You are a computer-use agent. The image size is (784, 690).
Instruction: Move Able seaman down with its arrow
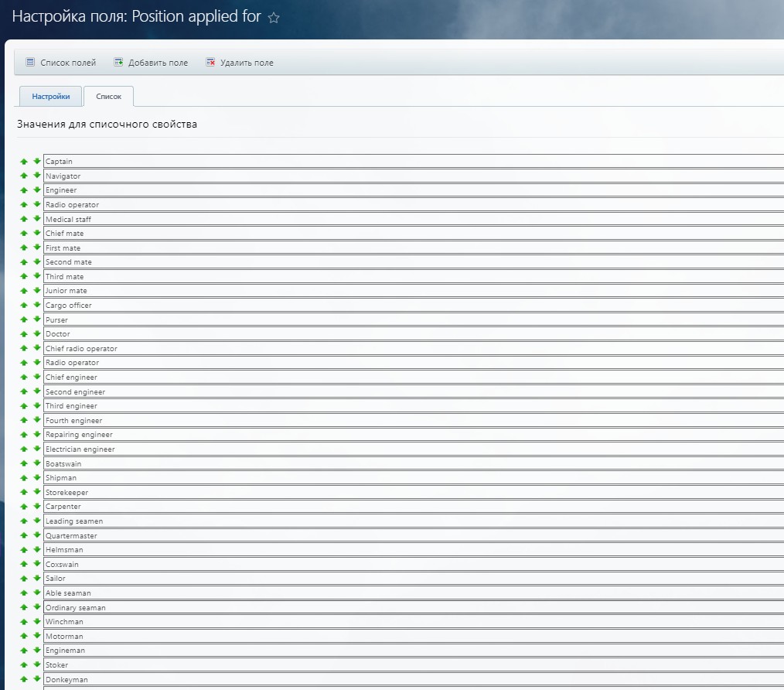tap(37, 593)
